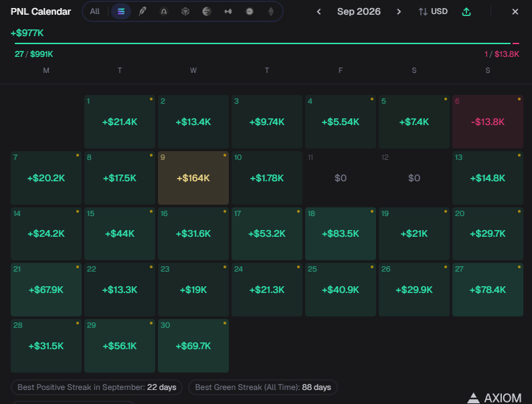Open day 25 with +$40.9K
Screen dimensions: 532x404
[341, 290]
